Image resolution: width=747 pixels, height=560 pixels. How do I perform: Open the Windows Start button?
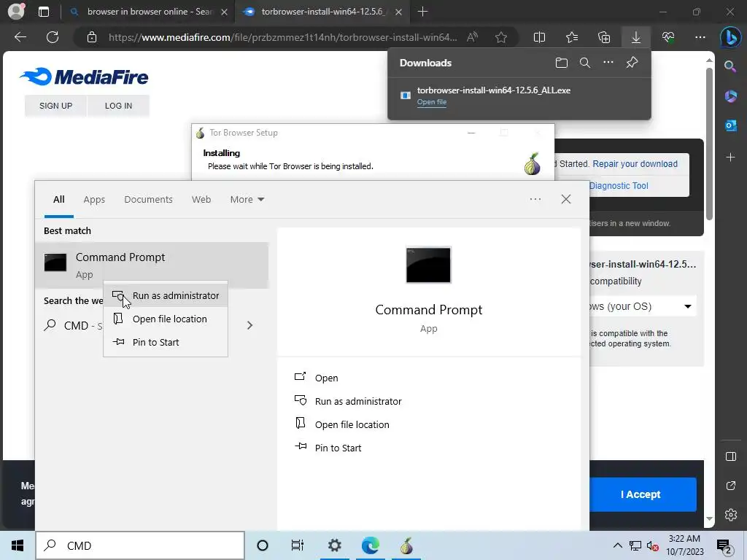pyautogui.click(x=18, y=545)
